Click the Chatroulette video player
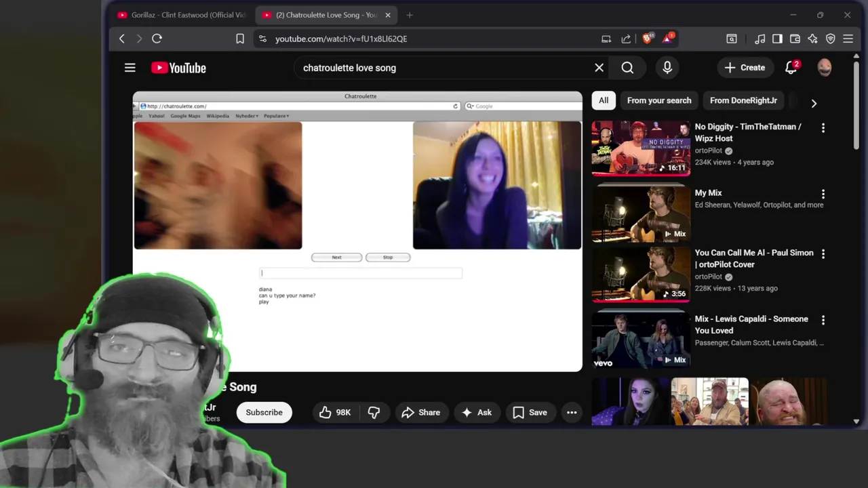The image size is (868, 488). [357, 231]
